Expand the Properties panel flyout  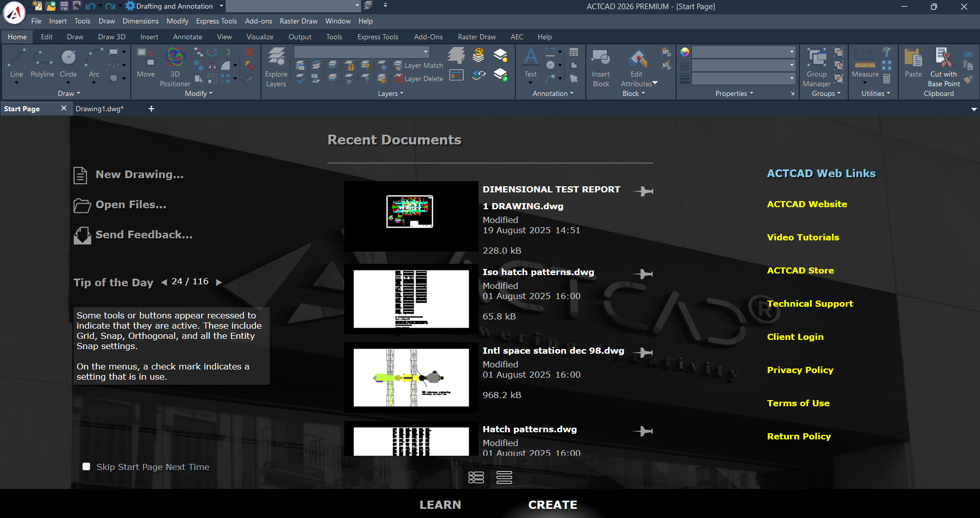click(734, 93)
